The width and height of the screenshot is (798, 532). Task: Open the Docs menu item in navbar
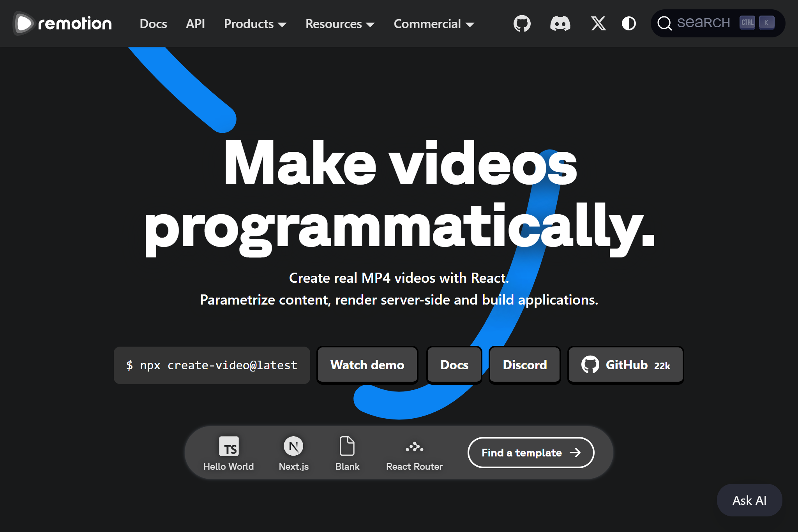153,24
